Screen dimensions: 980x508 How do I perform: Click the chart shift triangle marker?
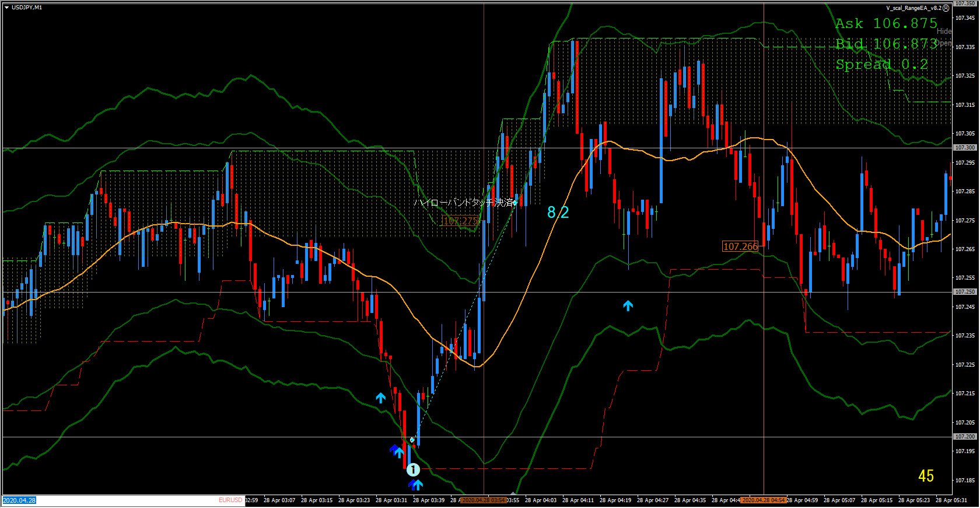[513, 493]
